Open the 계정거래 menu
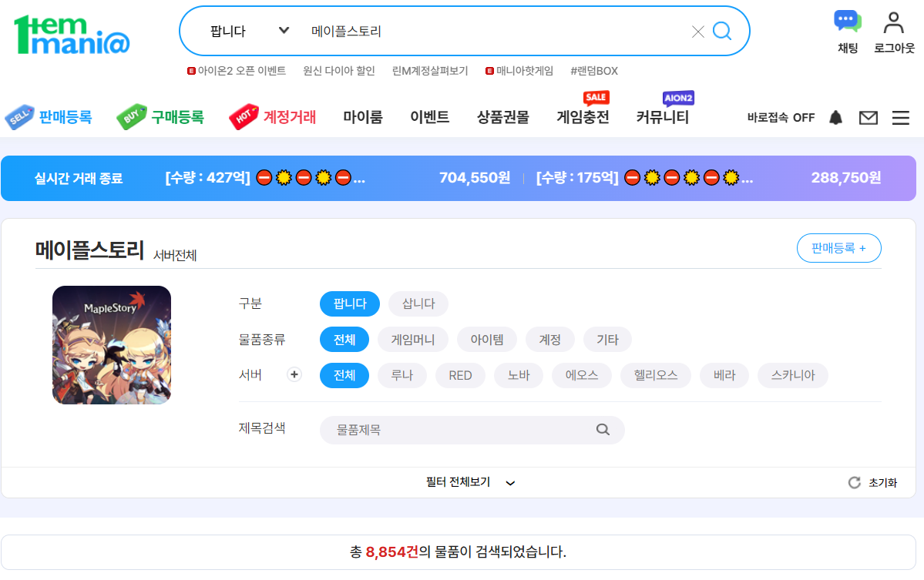Viewport: 924px width, 580px height. pyautogui.click(x=289, y=117)
